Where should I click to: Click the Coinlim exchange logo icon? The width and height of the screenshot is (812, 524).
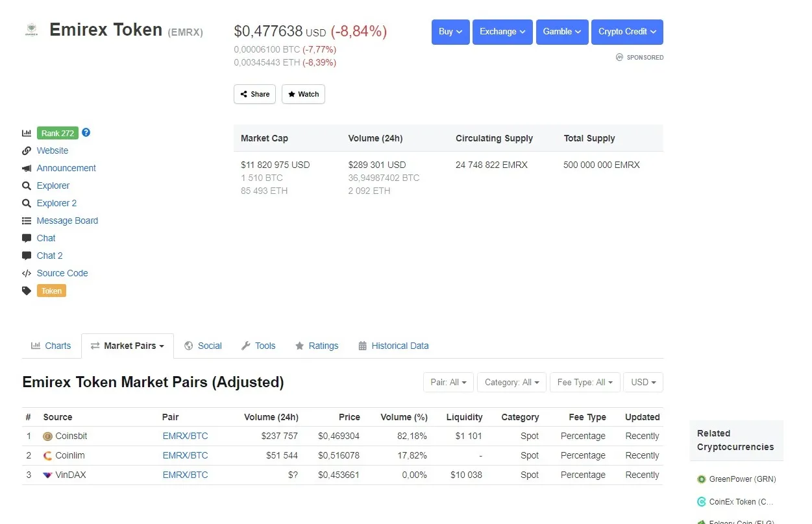pyautogui.click(x=47, y=455)
